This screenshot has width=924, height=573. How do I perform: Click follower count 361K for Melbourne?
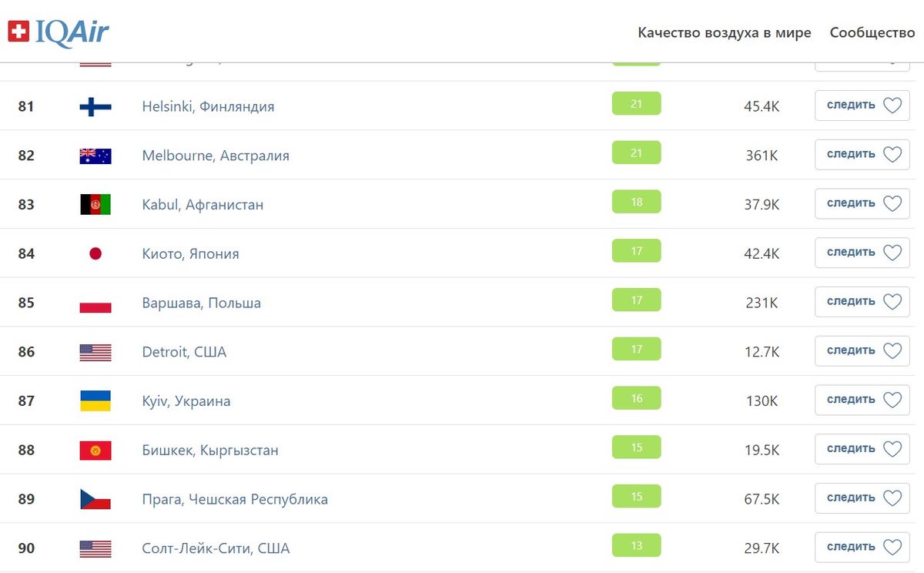point(762,156)
